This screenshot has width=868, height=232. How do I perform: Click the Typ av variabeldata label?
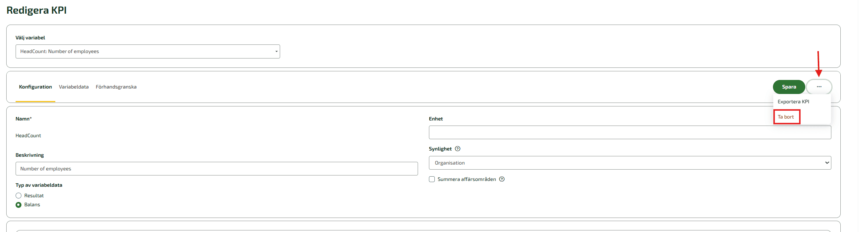39,185
